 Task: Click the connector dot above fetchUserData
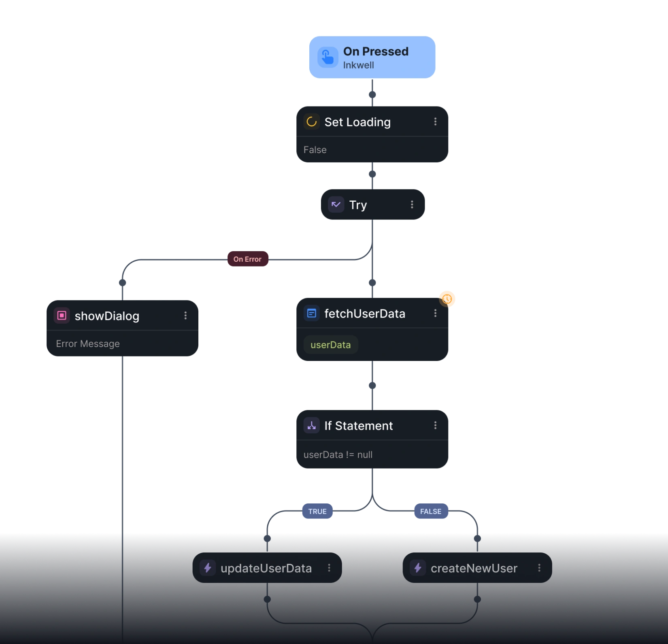(372, 283)
